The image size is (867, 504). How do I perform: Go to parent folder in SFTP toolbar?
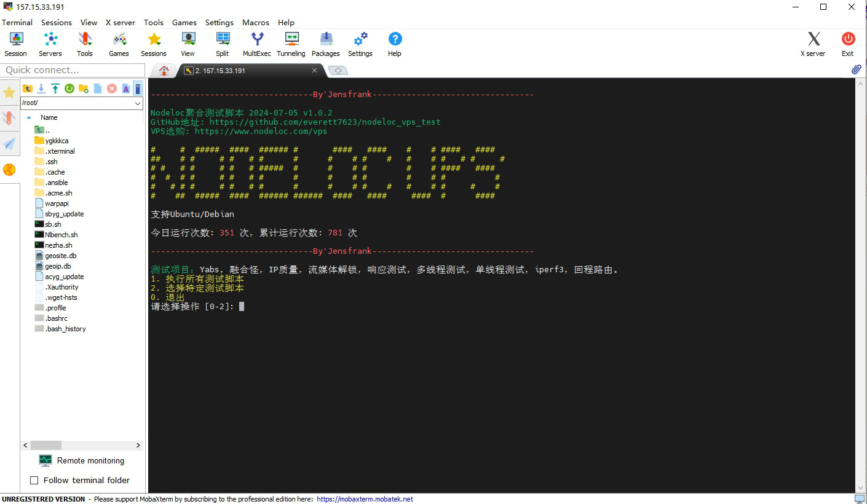click(27, 89)
